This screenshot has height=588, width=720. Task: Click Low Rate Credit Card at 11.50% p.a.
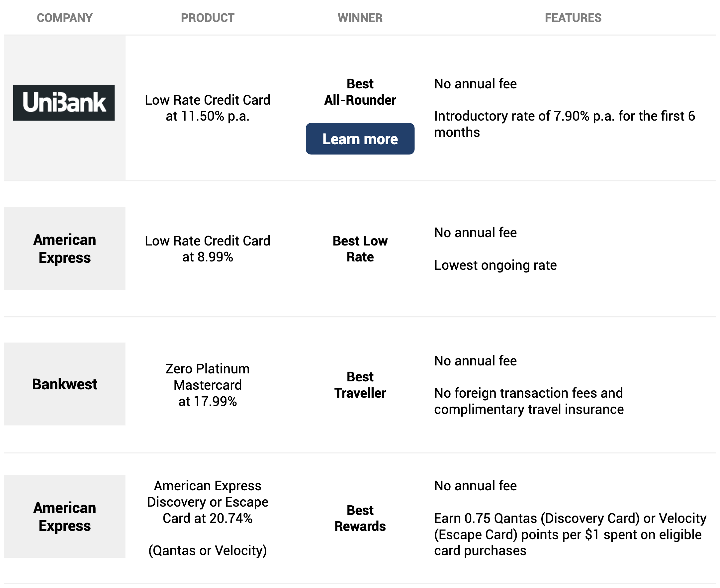pos(207,108)
